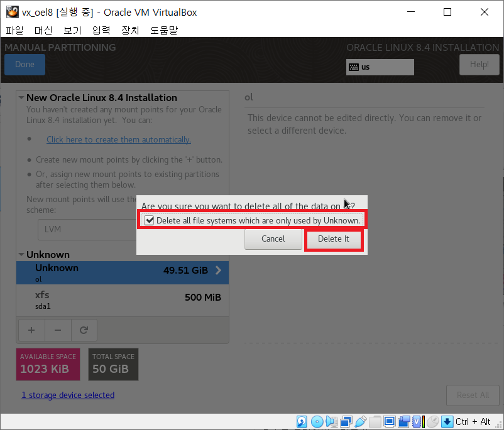Open the 장치 menu
504x430 pixels.
click(x=130, y=30)
